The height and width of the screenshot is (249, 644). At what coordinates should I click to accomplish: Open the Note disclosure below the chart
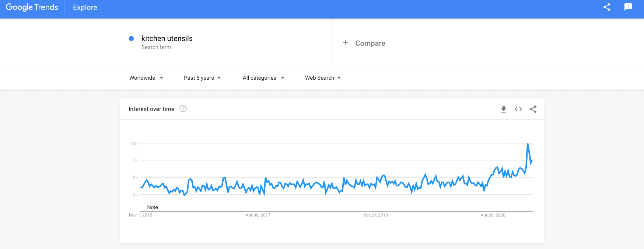(153, 207)
